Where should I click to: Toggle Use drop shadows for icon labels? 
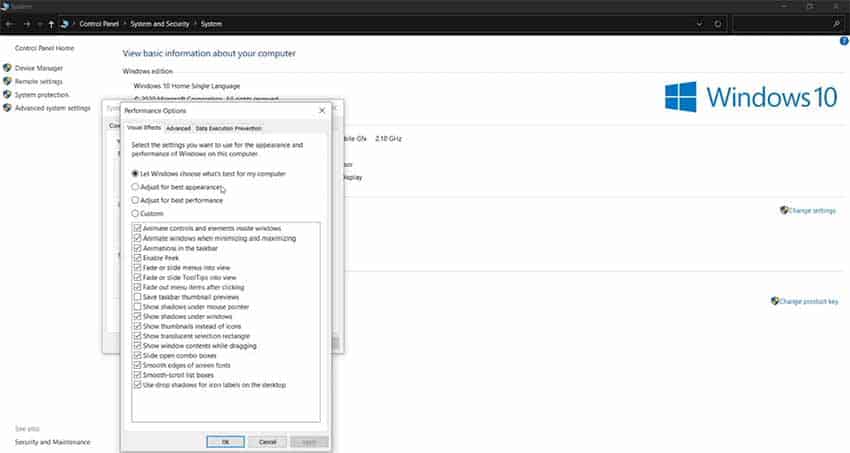[x=138, y=385]
